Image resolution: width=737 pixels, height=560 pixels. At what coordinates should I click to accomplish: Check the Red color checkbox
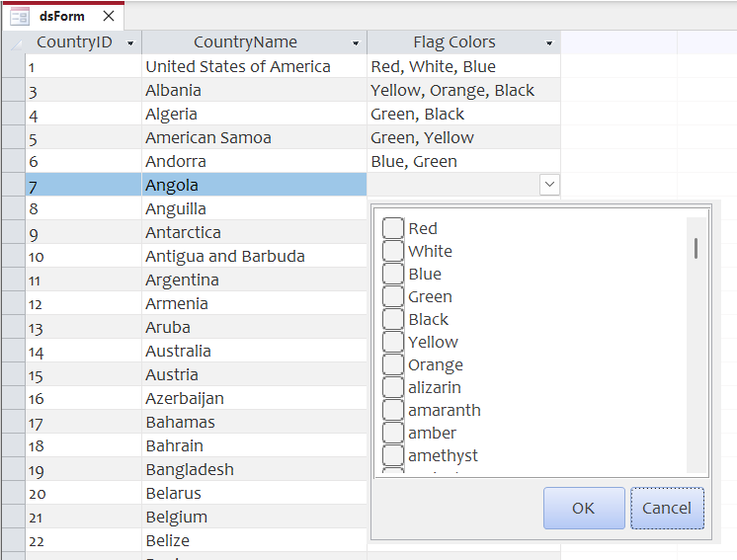pyautogui.click(x=393, y=228)
